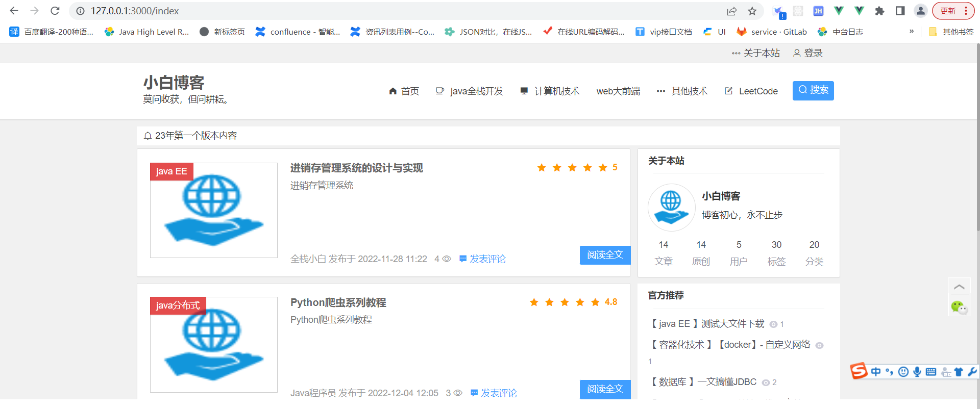
Task: Open web大前端 menu
Action: [618, 91]
